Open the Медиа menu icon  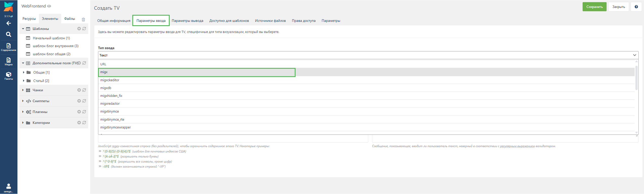(x=9, y=61)
